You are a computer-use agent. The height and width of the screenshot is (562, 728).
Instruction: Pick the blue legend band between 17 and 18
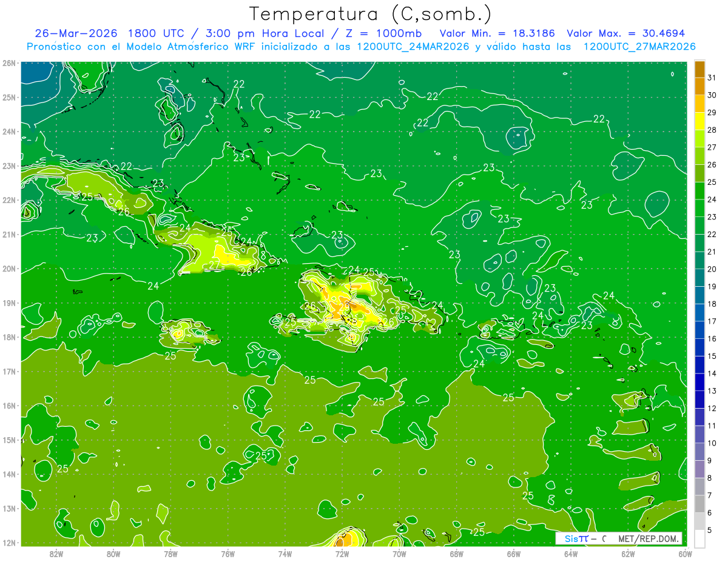point(699,312)
